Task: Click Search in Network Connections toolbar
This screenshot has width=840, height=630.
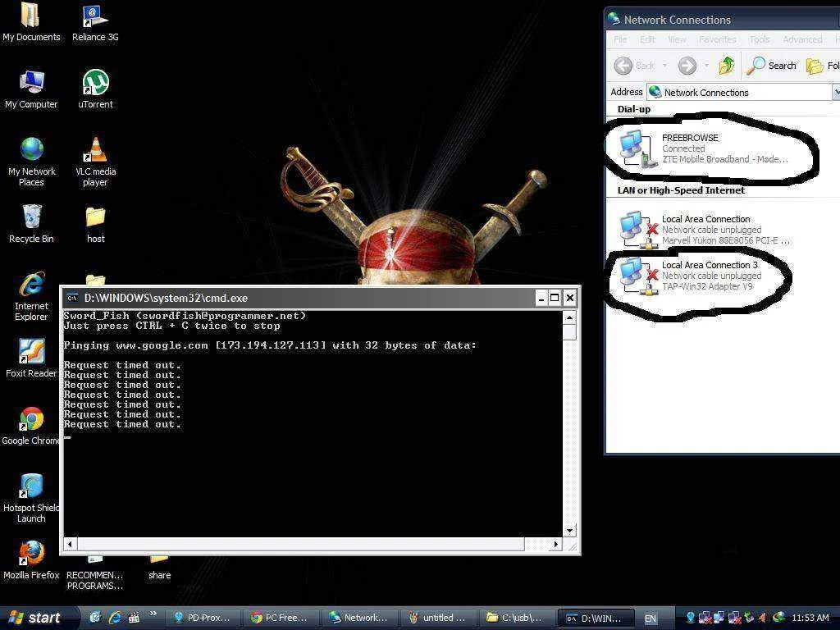Action: (x=771, y=66)
